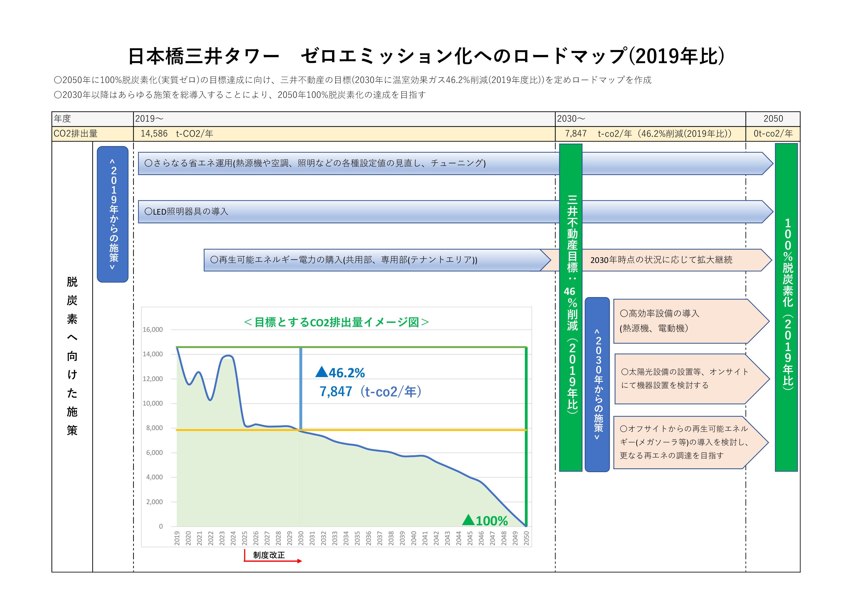Click the 12,000 y-axis label
This screenshot has height=614, width=868.
pos(153,379)
